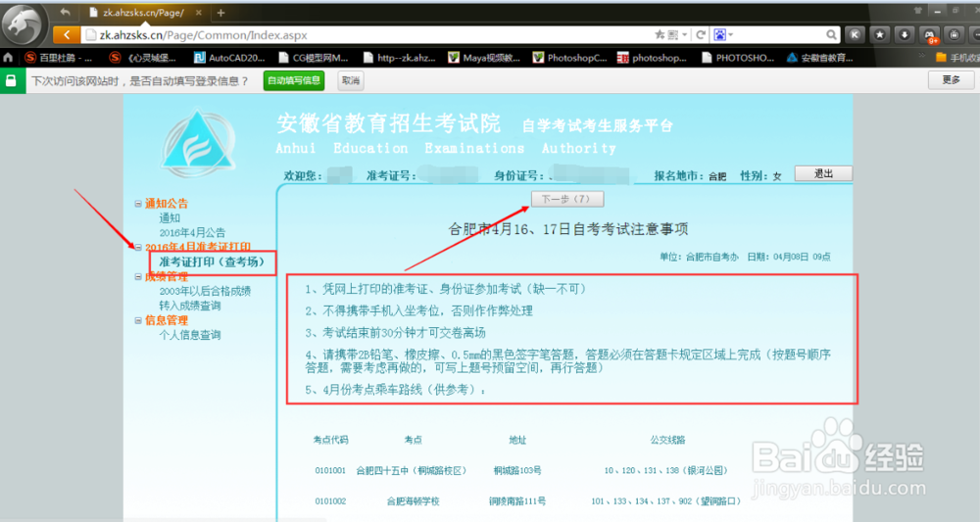Select the 通知公告 section heading
Image resolution: width=980 pixels, height=522 pixels.
[167, 204]
